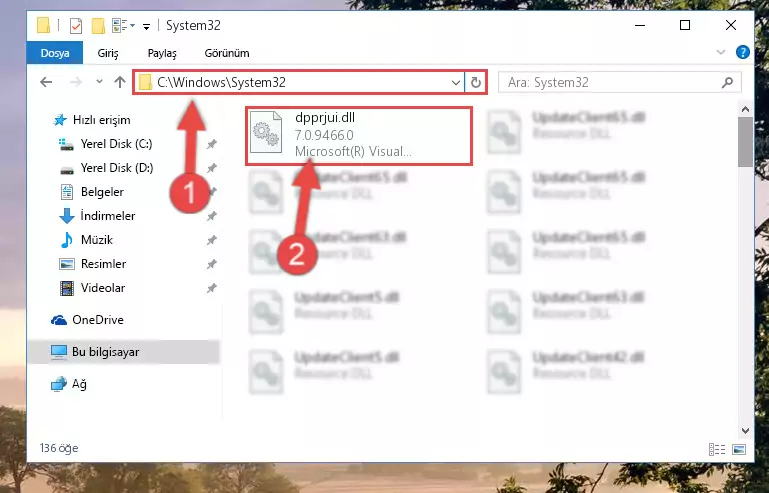Open Belgeler folder in sidebar
The image size is (769, 493).
coord(102,192)
